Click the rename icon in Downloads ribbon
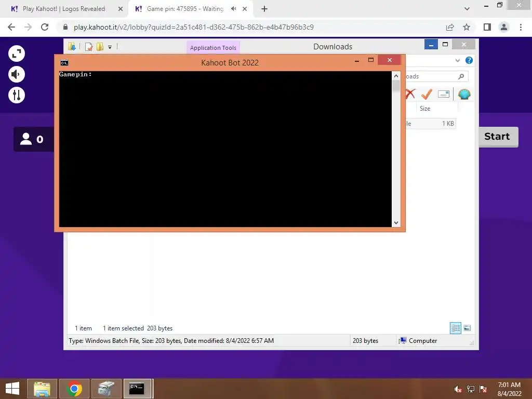The height and width of the screenshot is (399, 532). [444, 94]
